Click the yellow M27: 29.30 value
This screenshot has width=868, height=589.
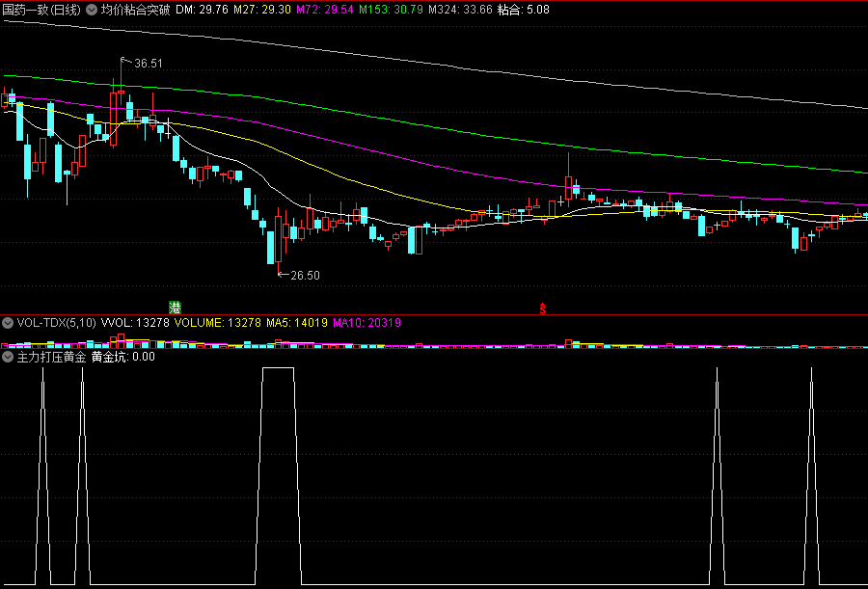[262, 10]
